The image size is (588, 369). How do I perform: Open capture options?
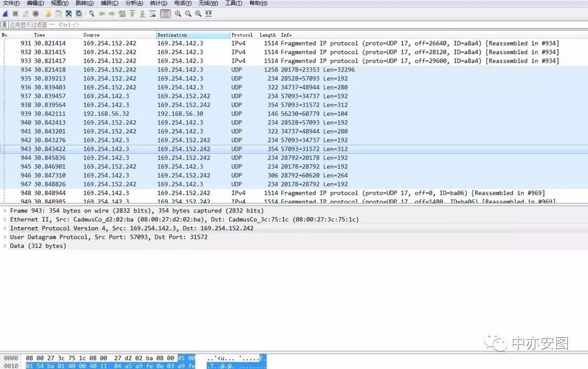click(x=36, y=14)
